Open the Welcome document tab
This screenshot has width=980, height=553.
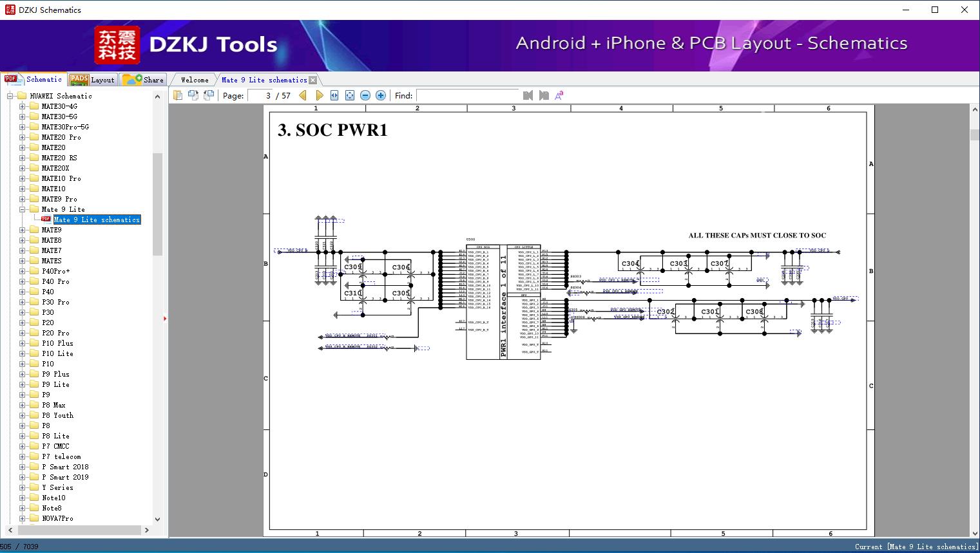coord(195,80)
